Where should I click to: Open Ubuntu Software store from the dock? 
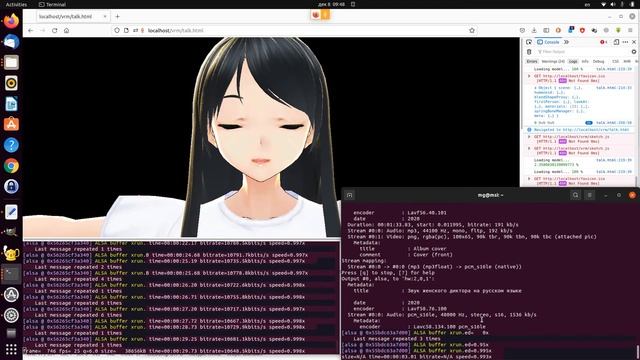click(11, 124)
